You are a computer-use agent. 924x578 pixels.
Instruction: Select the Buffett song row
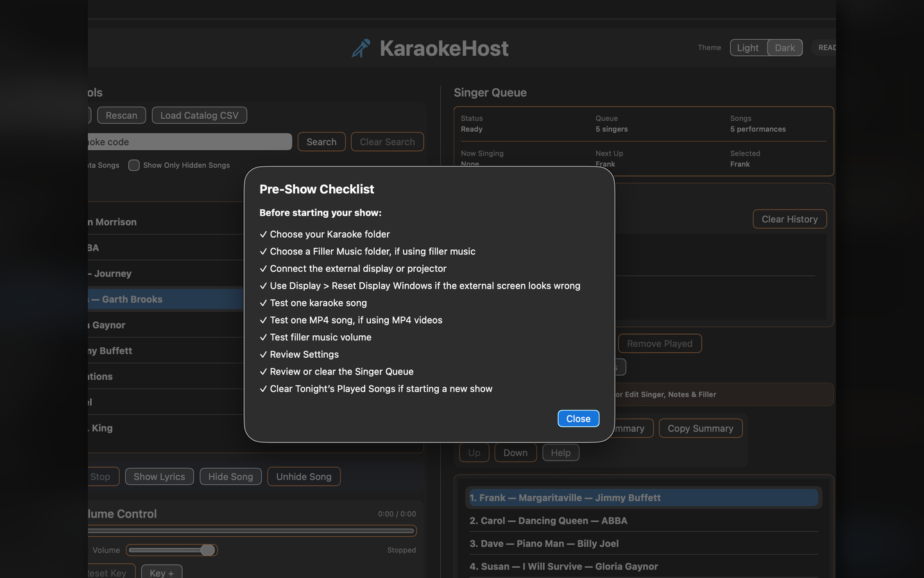pyautogui.click(x=166, y=351)
